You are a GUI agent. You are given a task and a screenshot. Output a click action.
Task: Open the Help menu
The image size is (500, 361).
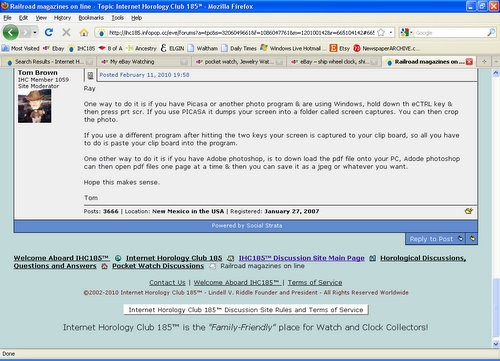pyautogui.click(x=136, y=18)
